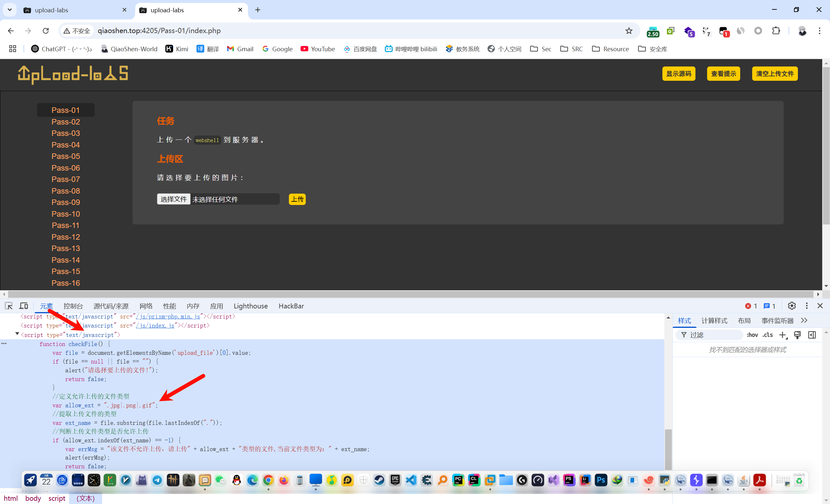Open the Pass-02 sidebar link
The height and width of the screenshot is (504, 830).
(x=66, y=122)
